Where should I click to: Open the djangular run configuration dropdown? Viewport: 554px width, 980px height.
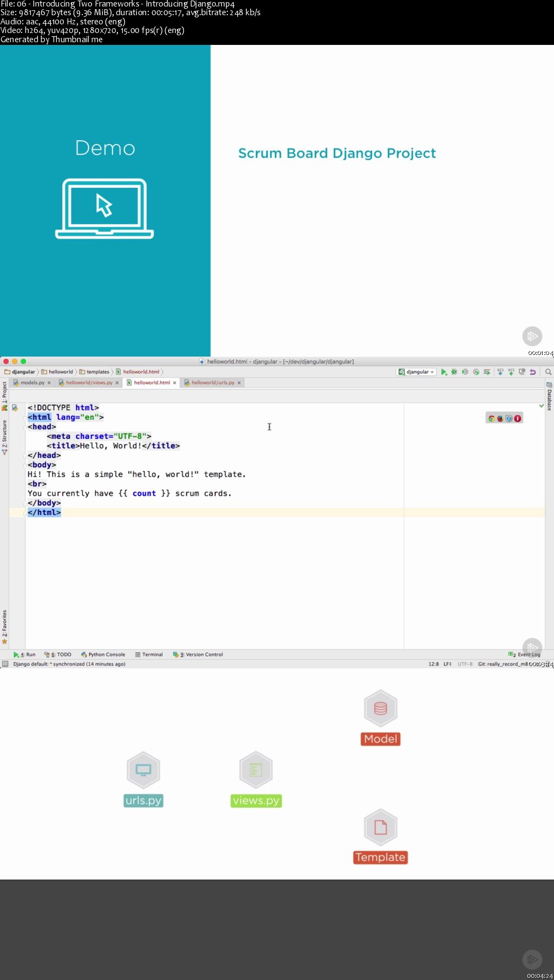pos(417,372)
